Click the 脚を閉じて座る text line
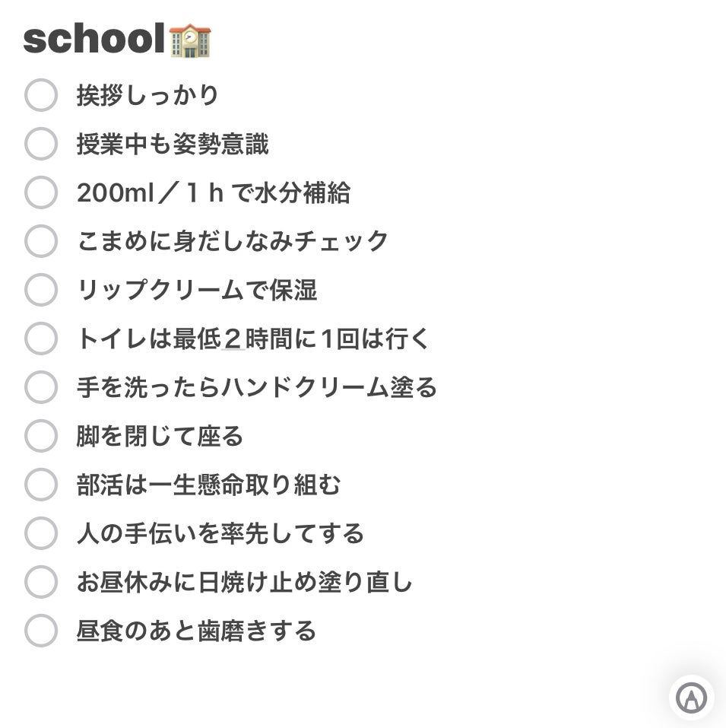Viewport: 726px width, 728px height. click(x=160, y=437)
